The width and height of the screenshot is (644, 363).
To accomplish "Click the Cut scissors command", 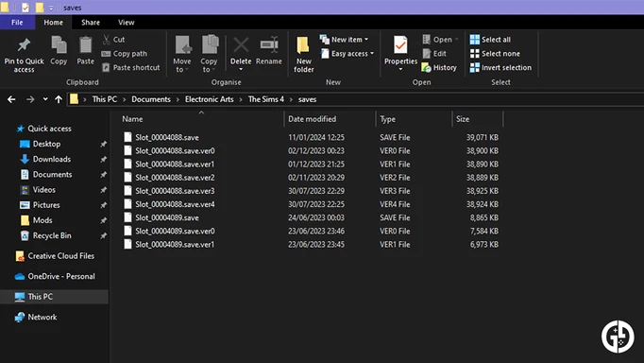I will tap(113, 40).
